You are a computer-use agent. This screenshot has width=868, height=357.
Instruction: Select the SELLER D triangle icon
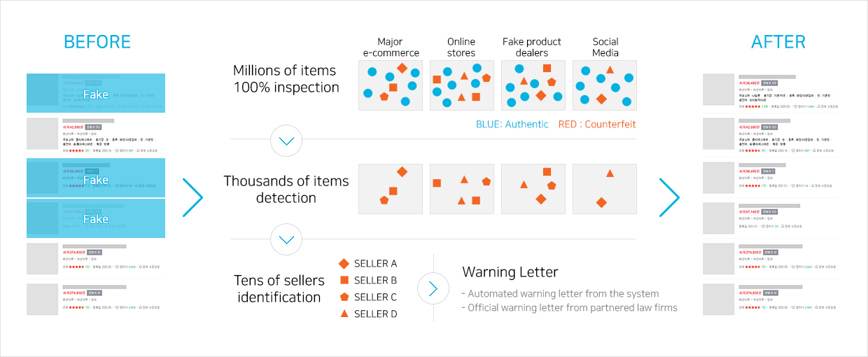click(344, 314)
